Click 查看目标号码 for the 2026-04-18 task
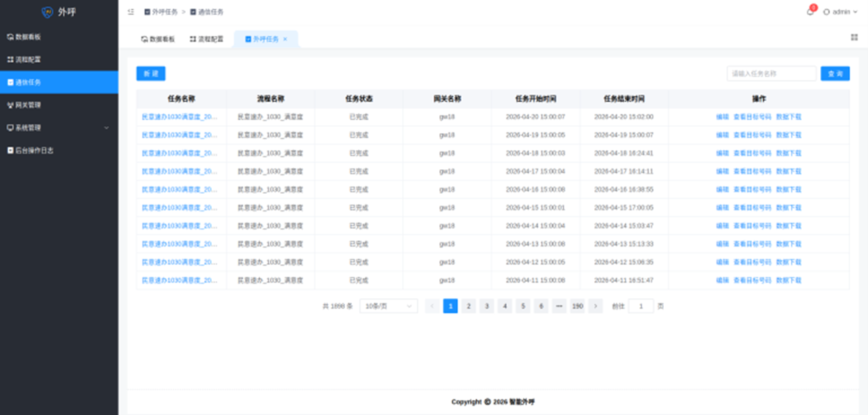 pos(753,153)
